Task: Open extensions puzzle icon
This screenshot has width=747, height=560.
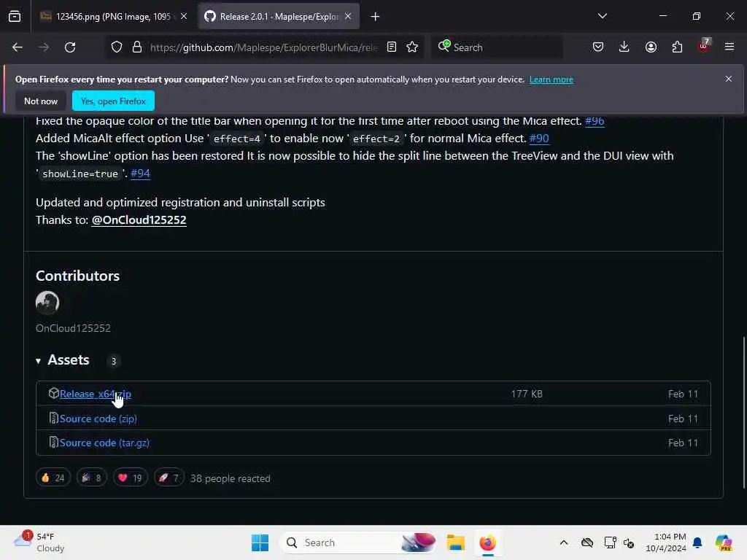Action: coord(677,47)
